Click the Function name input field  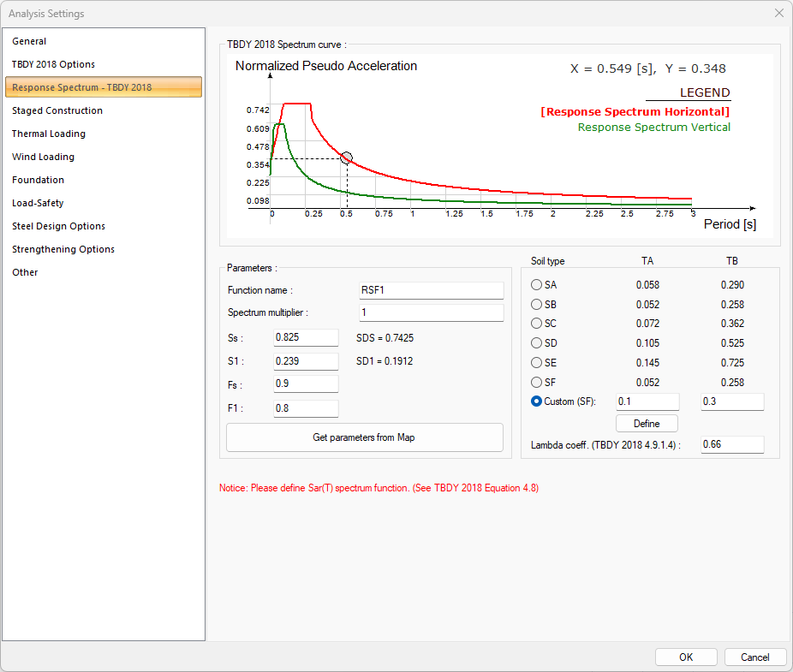(x=431, y=291)
